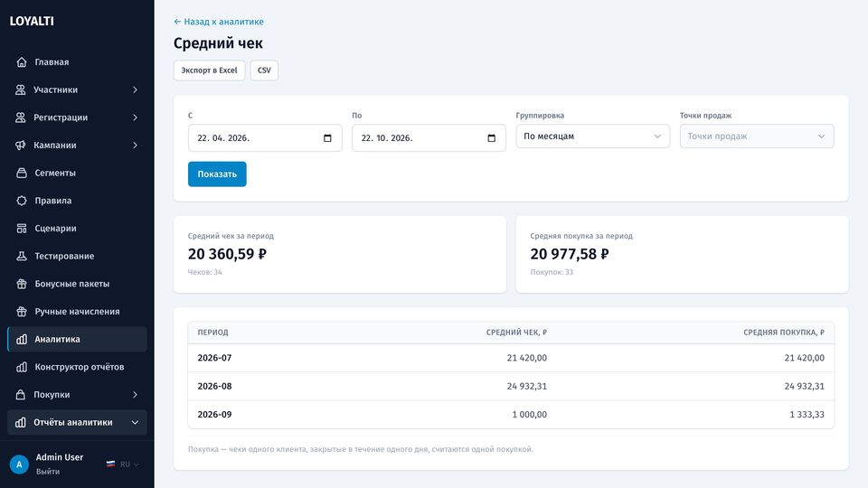
Task: Collapse the Отчёты аналитики chevron
Action: (x=135, y=422)
